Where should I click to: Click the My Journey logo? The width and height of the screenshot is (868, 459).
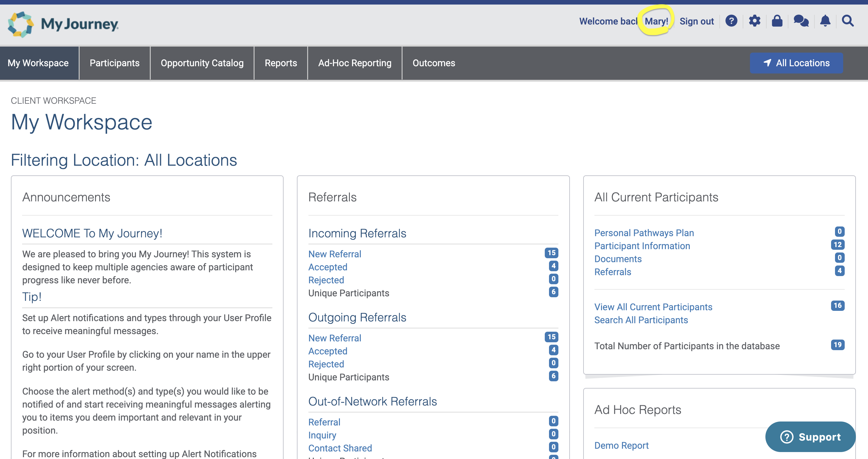(x=63, y=24)
